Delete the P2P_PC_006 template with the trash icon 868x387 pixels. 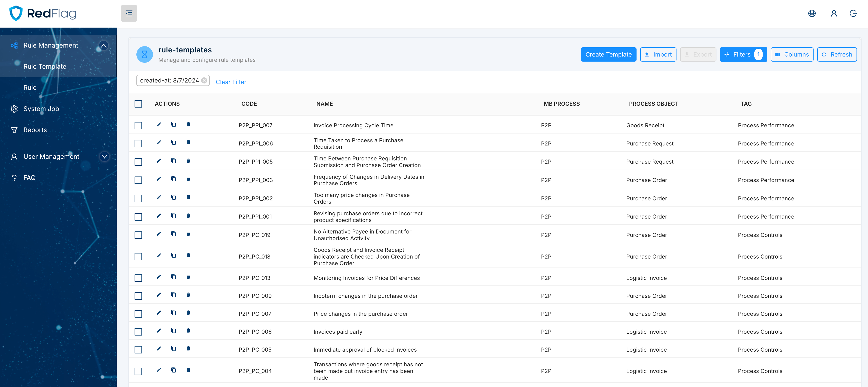click(188, 331)
